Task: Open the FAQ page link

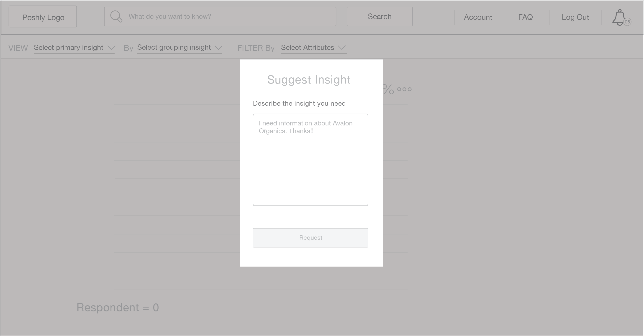Action: tap(525, 17)
